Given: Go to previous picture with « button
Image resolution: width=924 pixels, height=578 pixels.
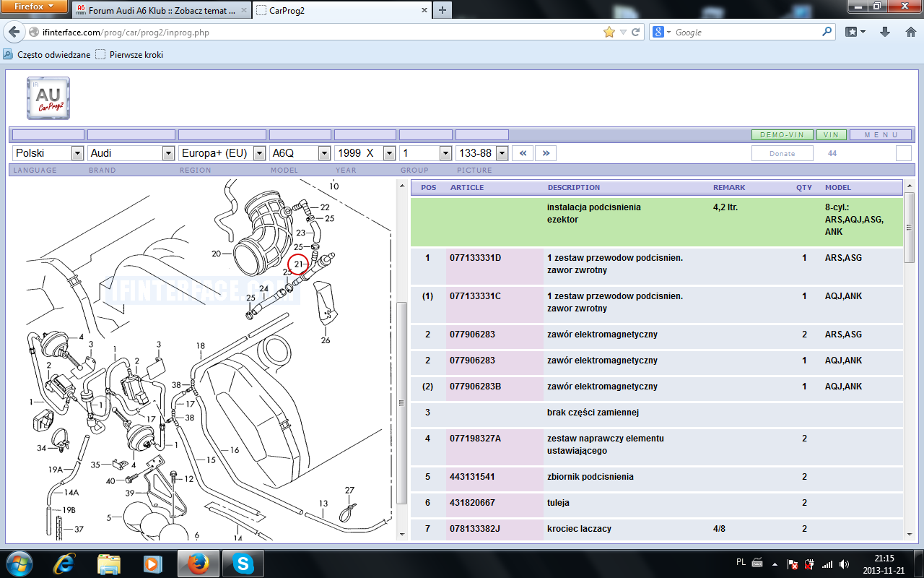Looking at the screenshot, I should [x=523, y=153].
